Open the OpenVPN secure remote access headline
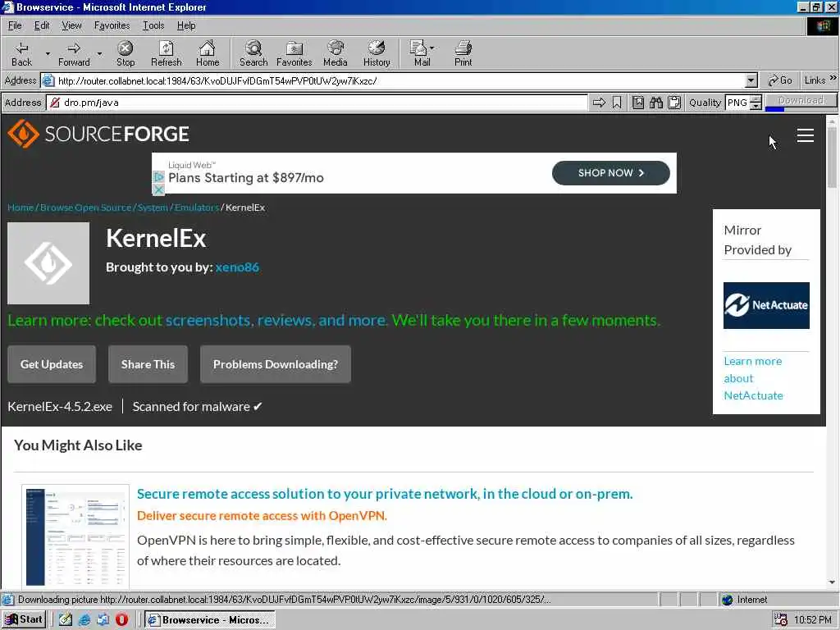The height and width of the screenshot is (630, 840). tap(385, 494)
